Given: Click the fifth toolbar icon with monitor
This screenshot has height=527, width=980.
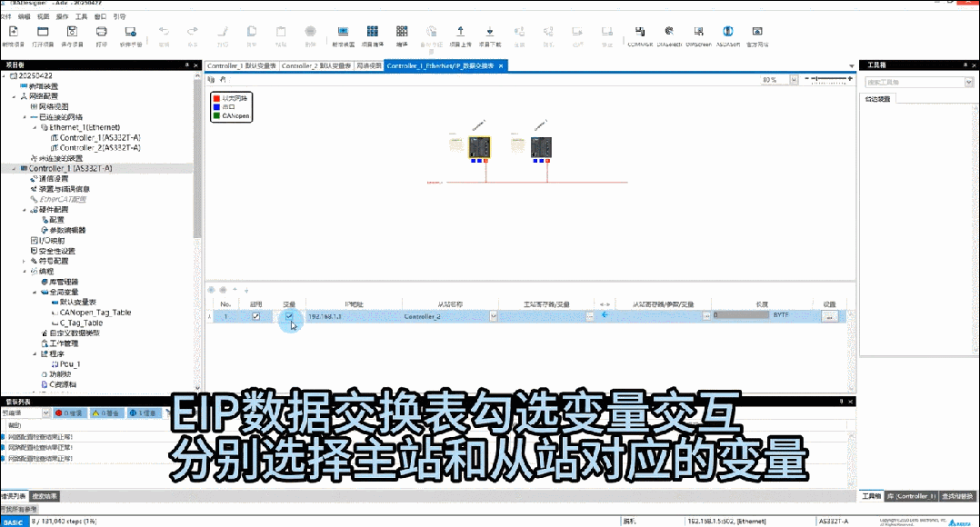Looking at the screenshot, I should click(130, 32).
